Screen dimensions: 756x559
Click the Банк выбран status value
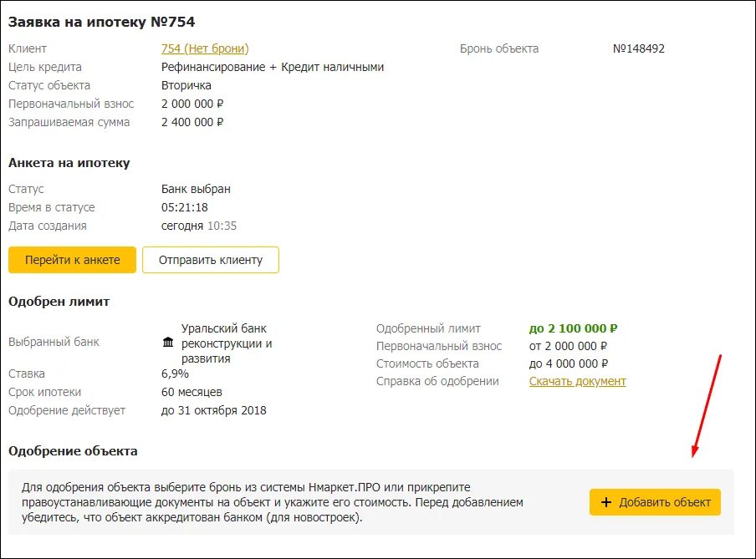tap(196, 189)
